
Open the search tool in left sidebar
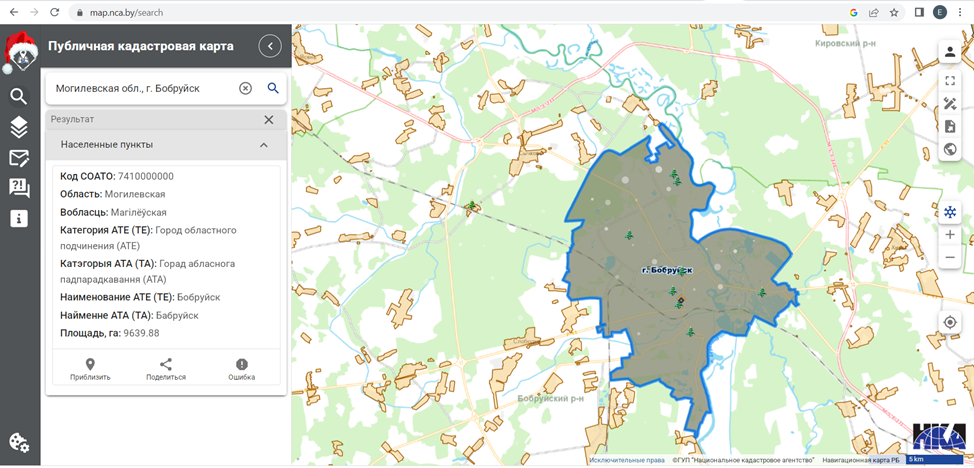18,96
